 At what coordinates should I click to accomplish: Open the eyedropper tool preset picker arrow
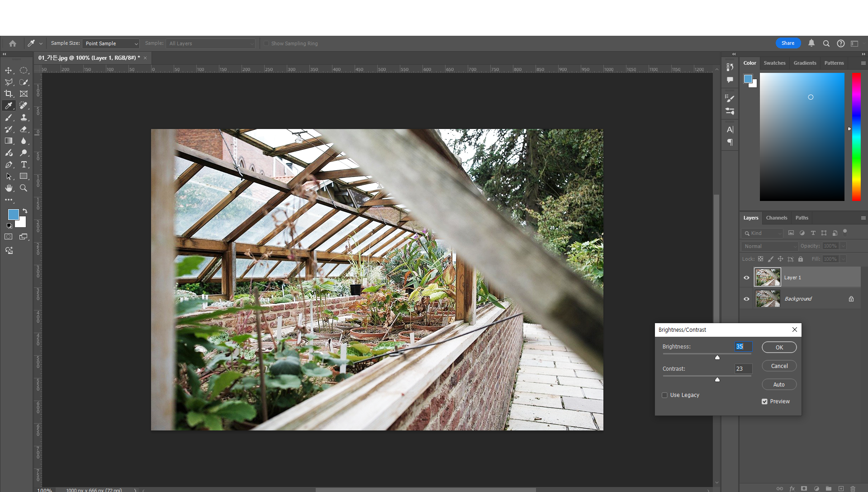click(41, 43)
